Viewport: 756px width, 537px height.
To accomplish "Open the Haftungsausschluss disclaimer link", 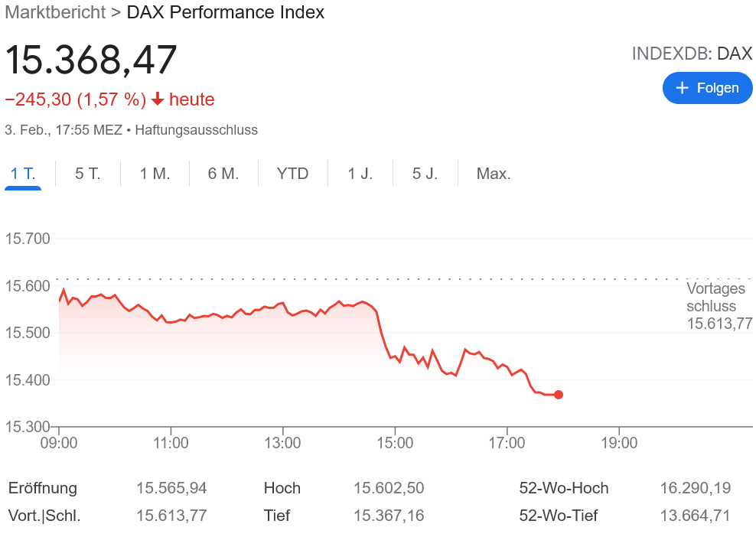I will [x=194, y=130].
